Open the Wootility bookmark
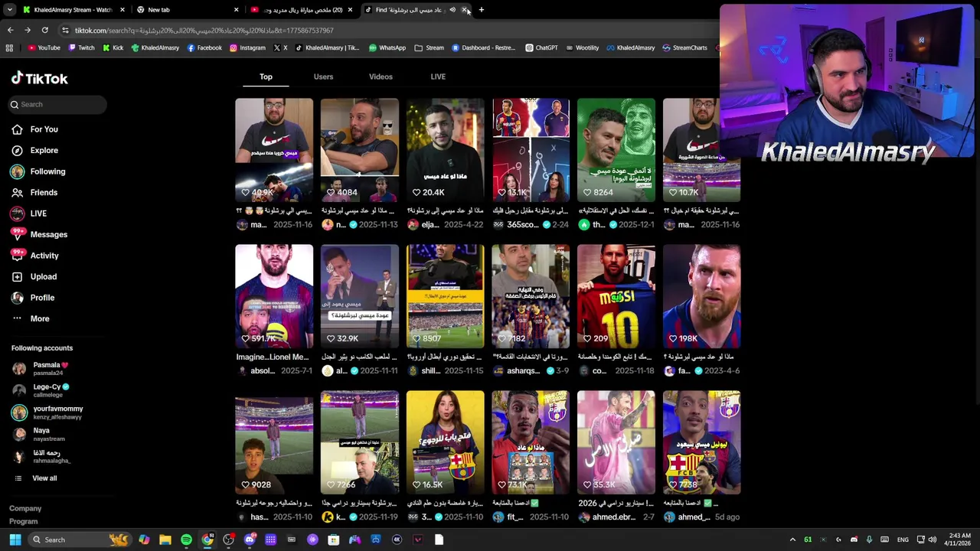980x551 pixels. 582,47
